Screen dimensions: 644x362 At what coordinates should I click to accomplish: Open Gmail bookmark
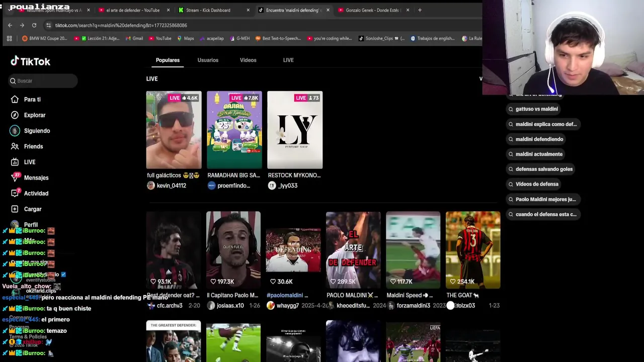134,38
